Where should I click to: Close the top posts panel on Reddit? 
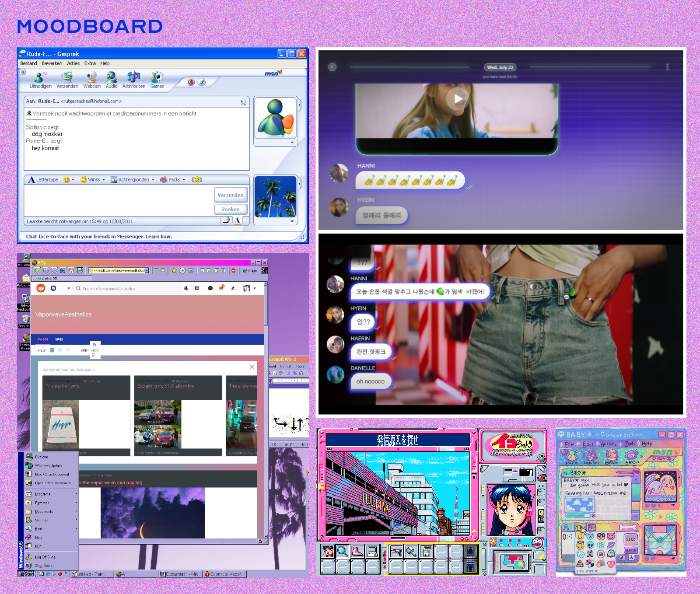252,367
